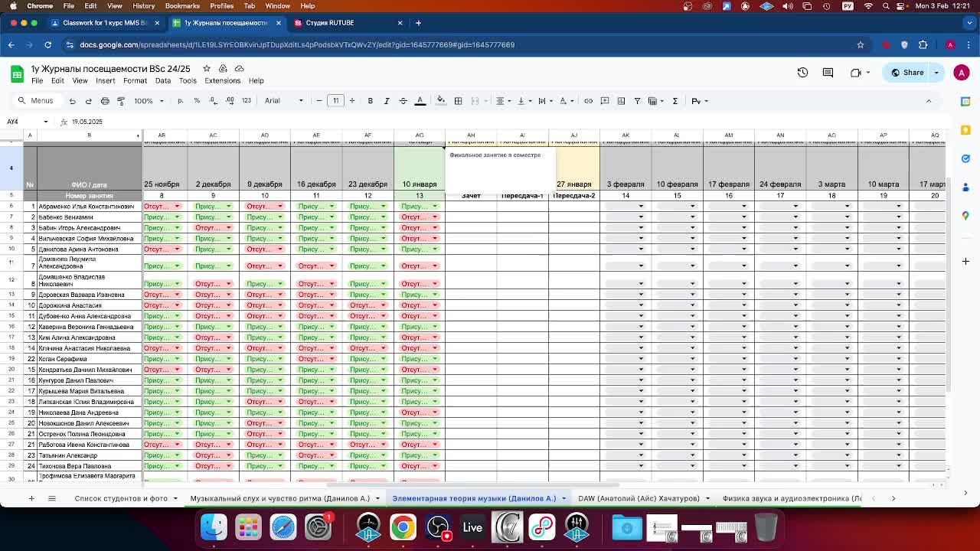Increase the font size
Image resolution: width=980 pixels, height=551 pixels.
click(352, 101)
